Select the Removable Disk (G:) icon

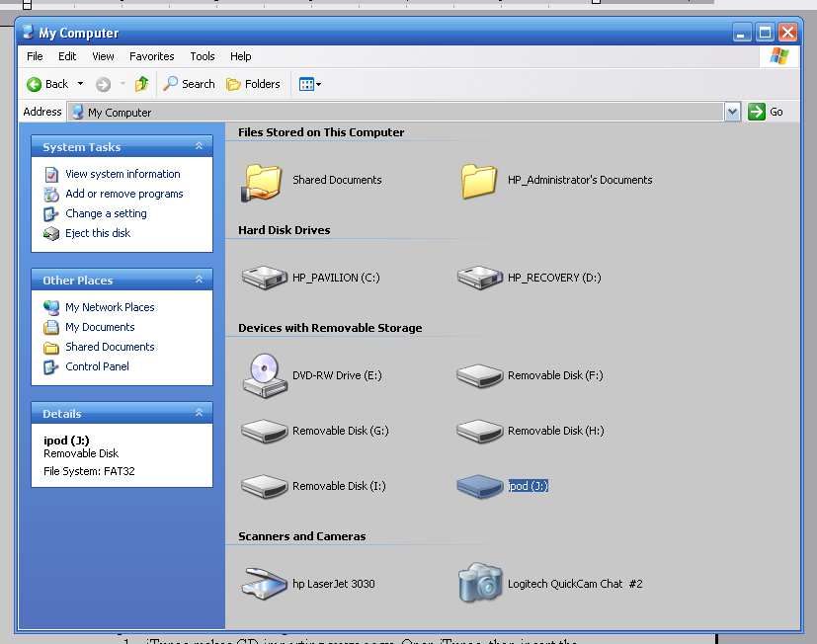click(x=264, y=431)
